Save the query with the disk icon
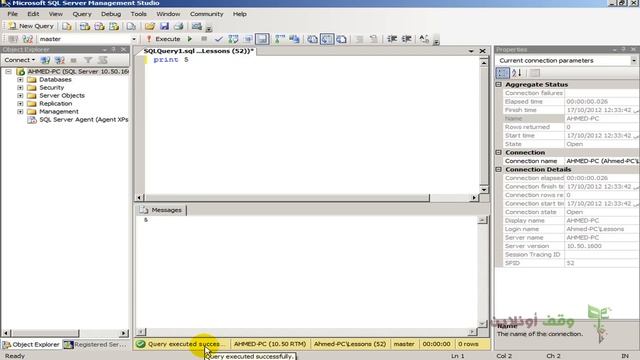This screenshot has width=640, height=360. click(x=164, y=27)
